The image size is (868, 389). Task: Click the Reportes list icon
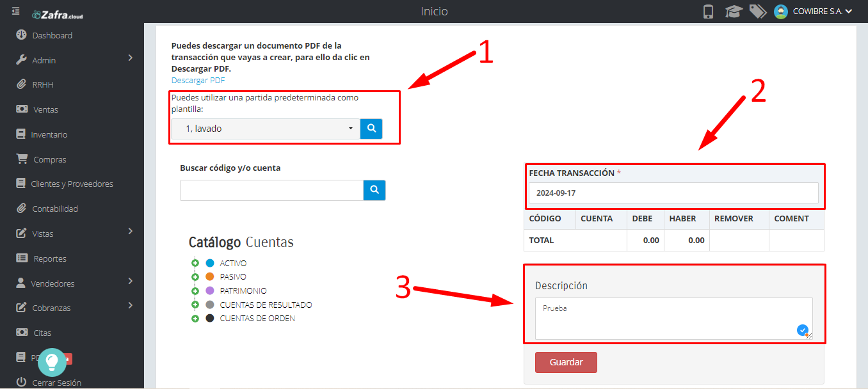(x=22, y=258)
